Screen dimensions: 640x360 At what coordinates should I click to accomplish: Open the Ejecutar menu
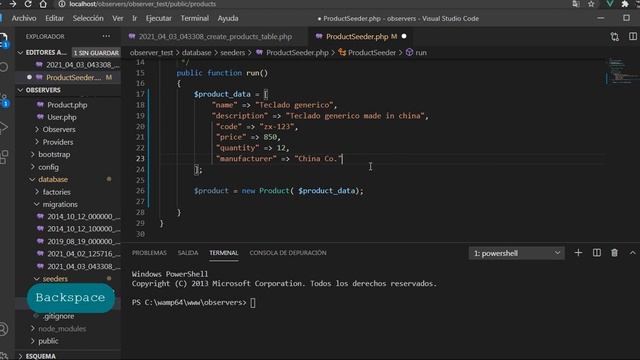coord(159,18)
